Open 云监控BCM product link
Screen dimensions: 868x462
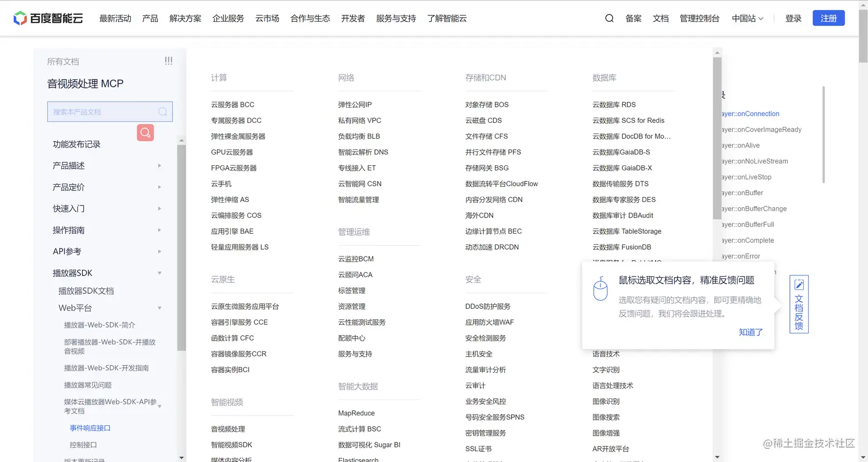tap(356, 259)
